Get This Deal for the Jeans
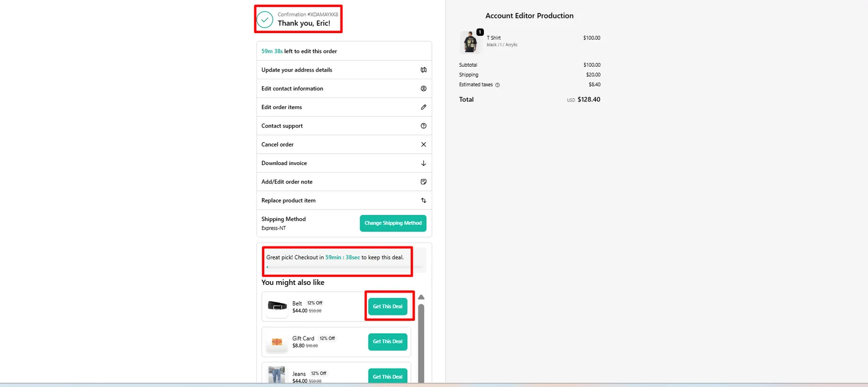The width and height of the screenshot is (868, 387). [388, 376]
